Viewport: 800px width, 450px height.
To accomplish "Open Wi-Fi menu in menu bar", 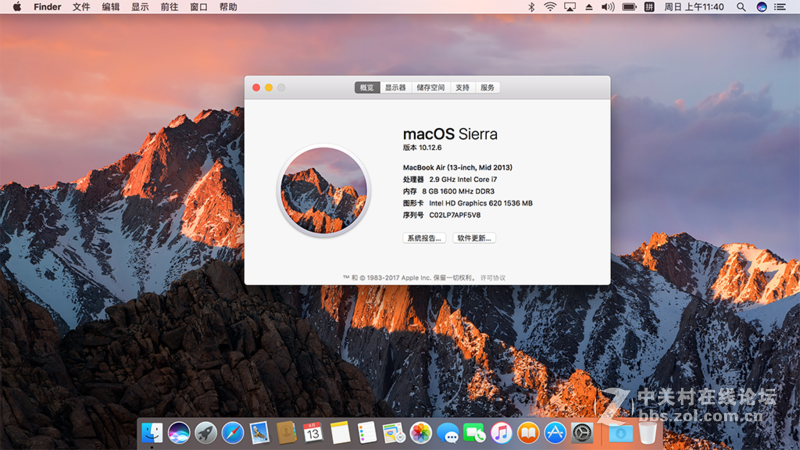I will point(550,7).
